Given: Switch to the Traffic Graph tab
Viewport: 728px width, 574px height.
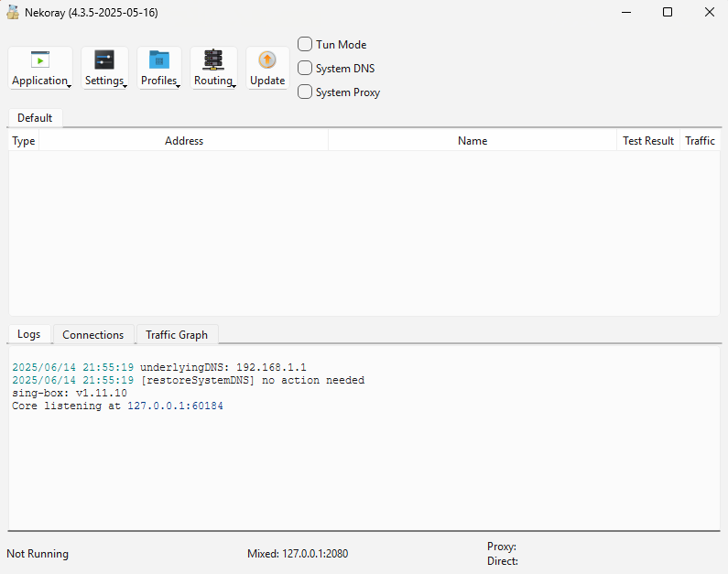Looking at the screenshot, I should (177, 334).
